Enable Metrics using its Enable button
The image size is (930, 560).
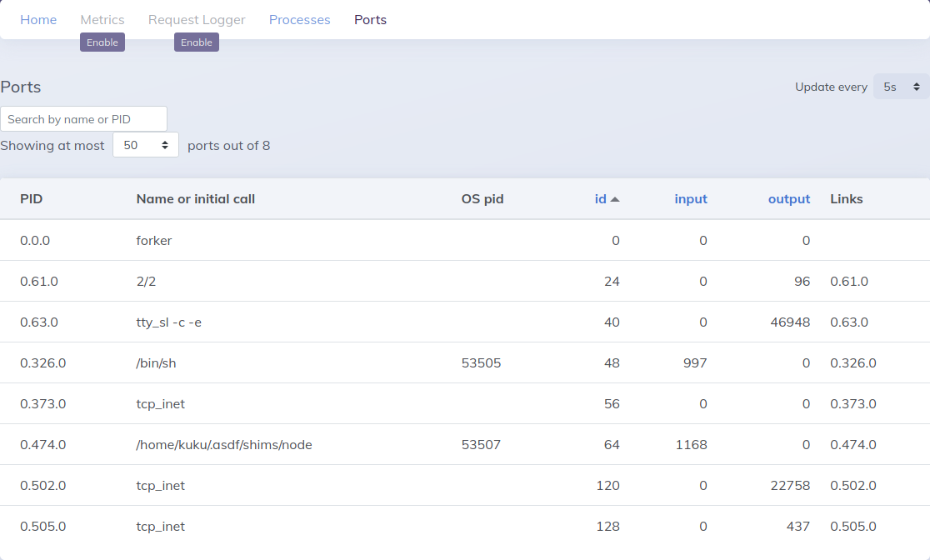pyautogui.click(x=102, y=42)
